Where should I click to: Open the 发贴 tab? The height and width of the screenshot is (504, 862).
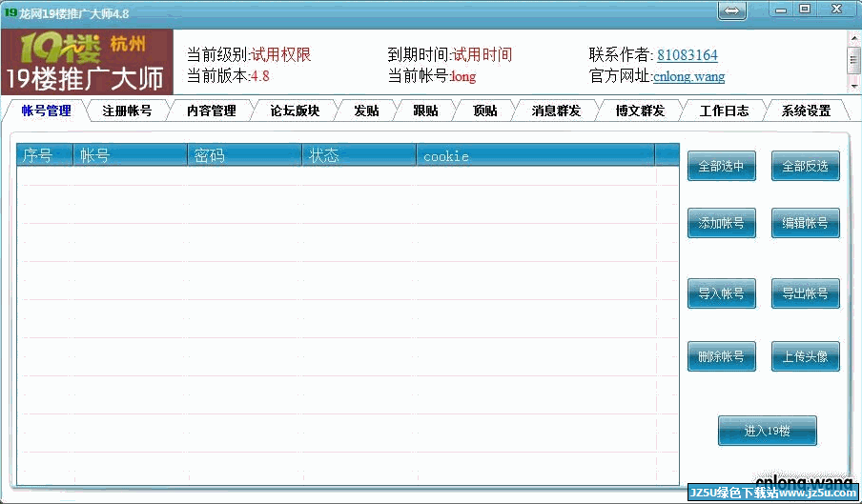click(x=367, y=111)
